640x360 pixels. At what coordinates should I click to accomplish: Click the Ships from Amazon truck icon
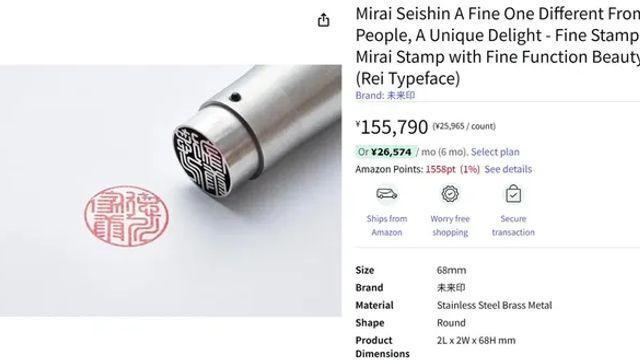point(387,194)
